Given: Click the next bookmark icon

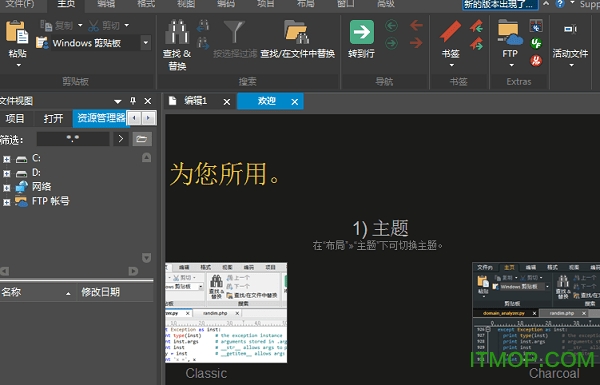Looking at the screenshot, I should [x=476, y=44].
